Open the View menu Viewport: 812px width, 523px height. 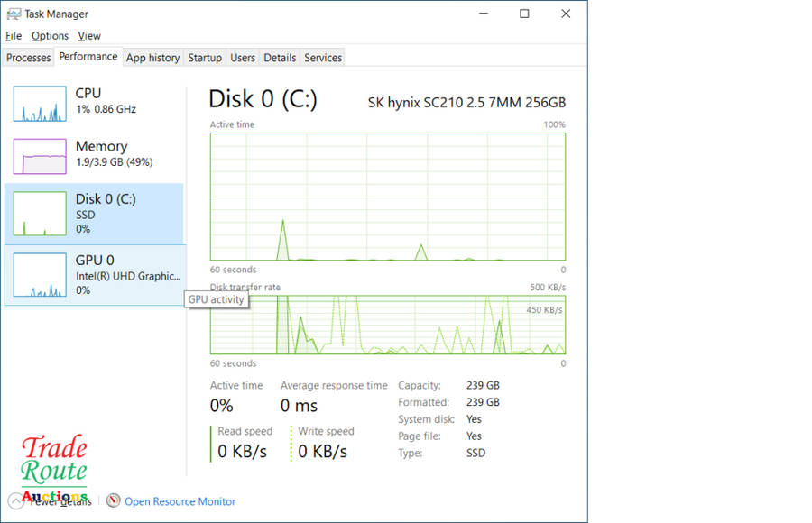click(89, 36)
